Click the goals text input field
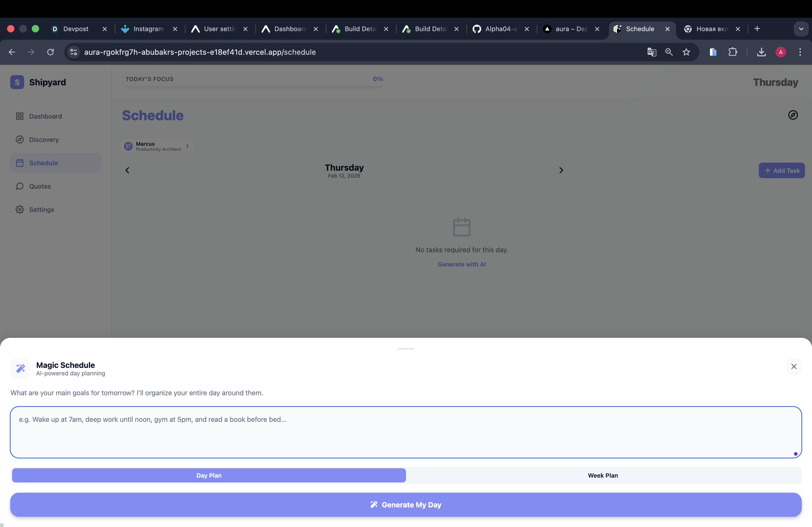Viewport: 812px width, 527px height. (x=405, y=432)
